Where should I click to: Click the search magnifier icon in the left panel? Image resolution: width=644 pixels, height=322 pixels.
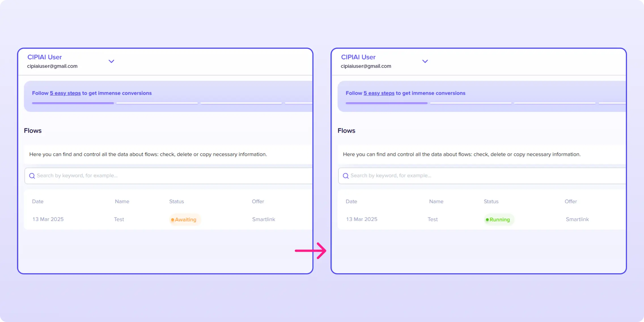[x=32, y=176]
